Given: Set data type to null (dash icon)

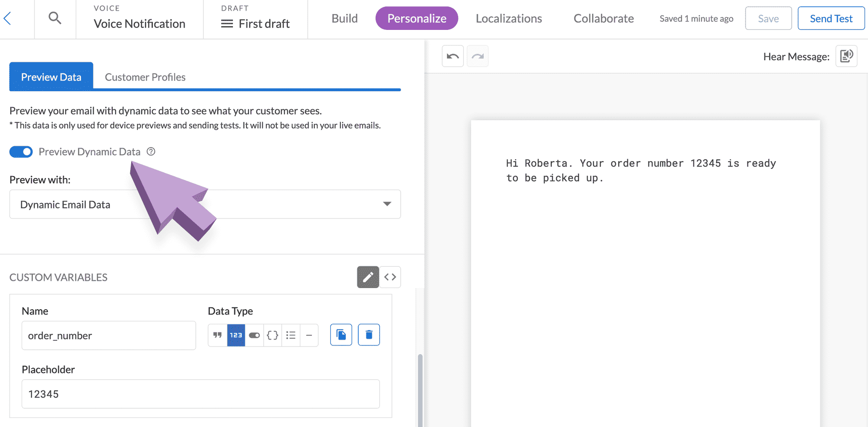Looking at the screenshot, I should (309, 335).
